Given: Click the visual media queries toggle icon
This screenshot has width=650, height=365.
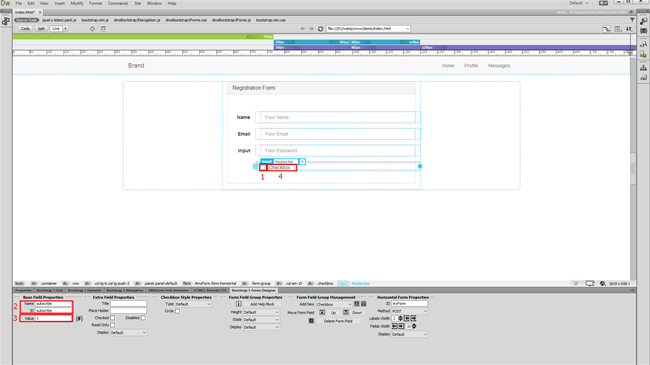Looking at the screenshot, I should tap(103, 29).
